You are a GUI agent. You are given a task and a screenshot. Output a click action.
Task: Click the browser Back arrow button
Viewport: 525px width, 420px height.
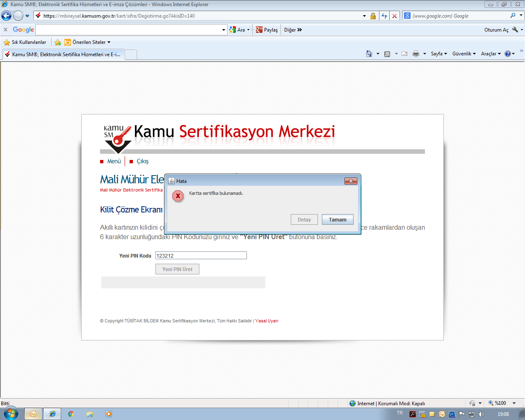pyautogui.click(x=7, y=16)
